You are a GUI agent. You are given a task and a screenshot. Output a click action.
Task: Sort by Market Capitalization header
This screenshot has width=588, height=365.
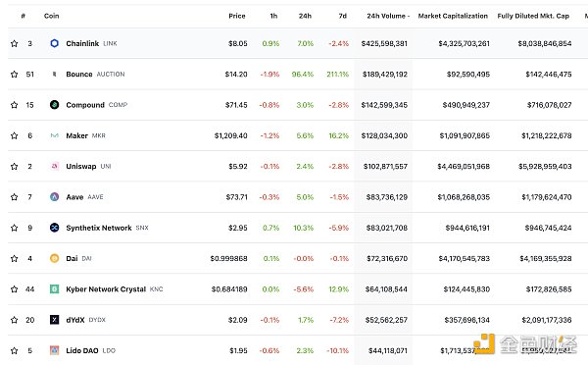(x=453, y=16)
